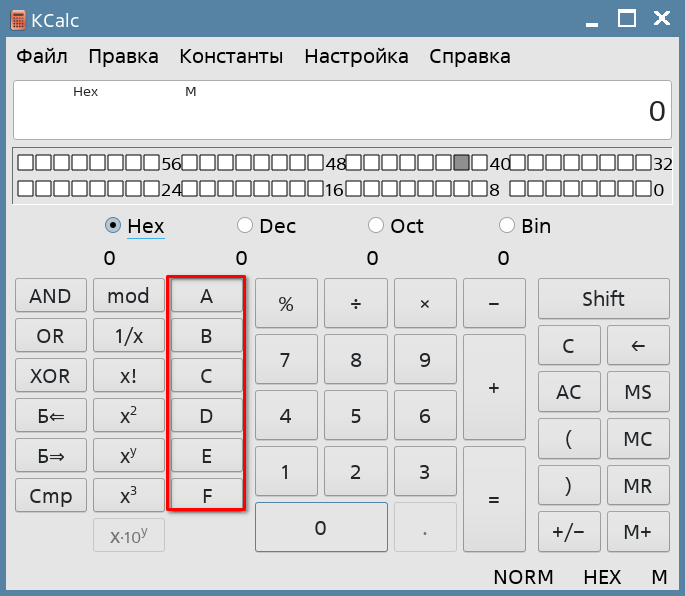The image size is (685, 596).
Task: Click the x squared button
Action: [x=128, y=416]
